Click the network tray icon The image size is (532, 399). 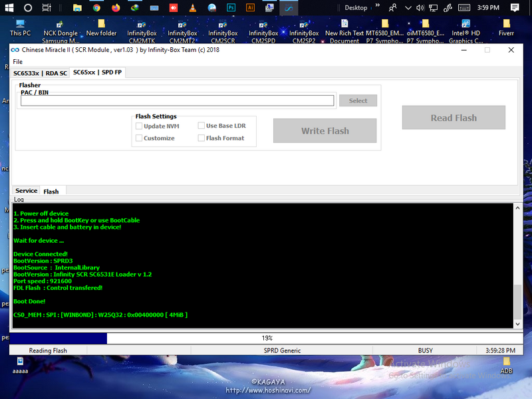click(x=434, y=7)
